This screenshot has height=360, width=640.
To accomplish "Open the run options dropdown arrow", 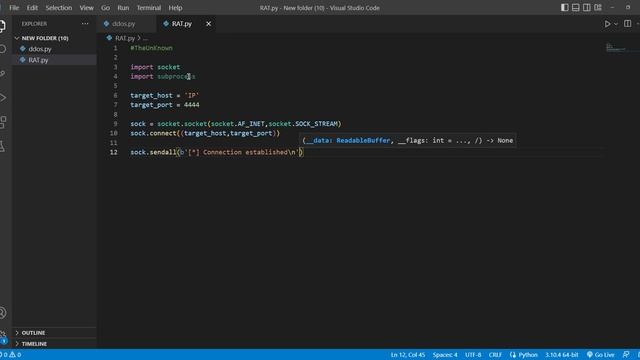I will click(x=616, y=24).
